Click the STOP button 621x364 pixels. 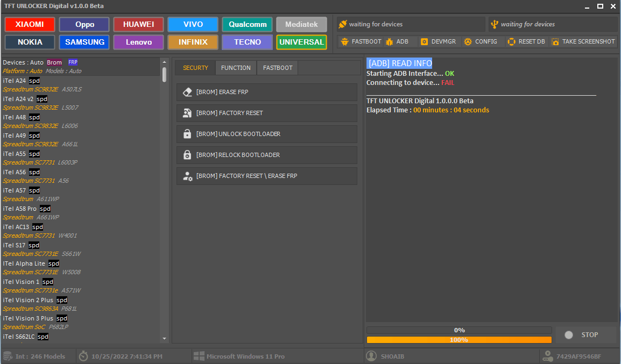coord(586,334)
